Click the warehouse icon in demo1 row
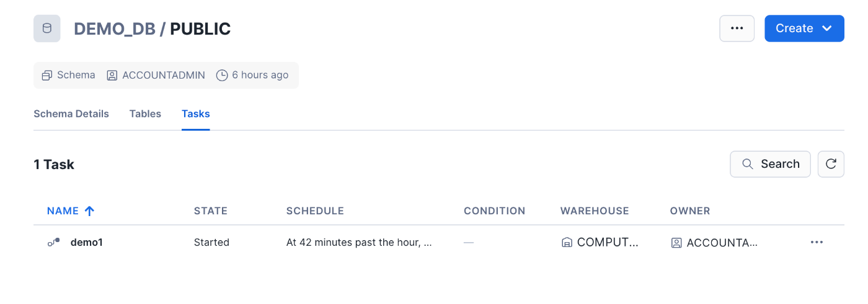Viewport: 868px width, 304px height. click(x=566, y=243)
